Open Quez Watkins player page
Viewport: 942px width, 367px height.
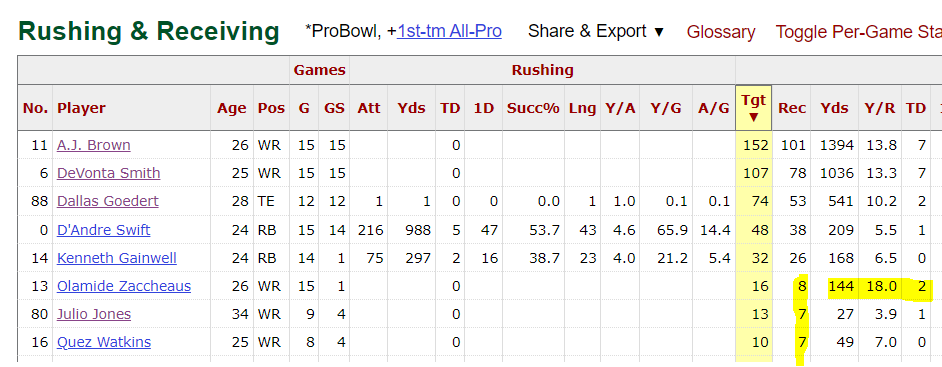coord(104,342)
